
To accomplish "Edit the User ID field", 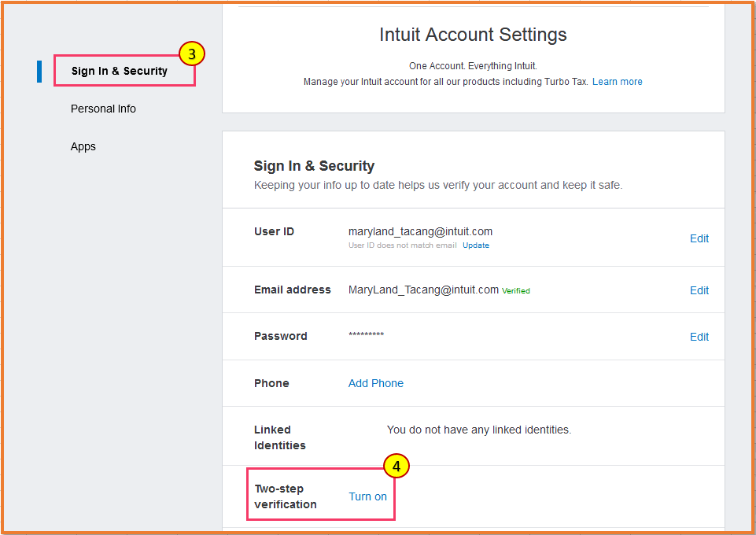I will (699, 238).
